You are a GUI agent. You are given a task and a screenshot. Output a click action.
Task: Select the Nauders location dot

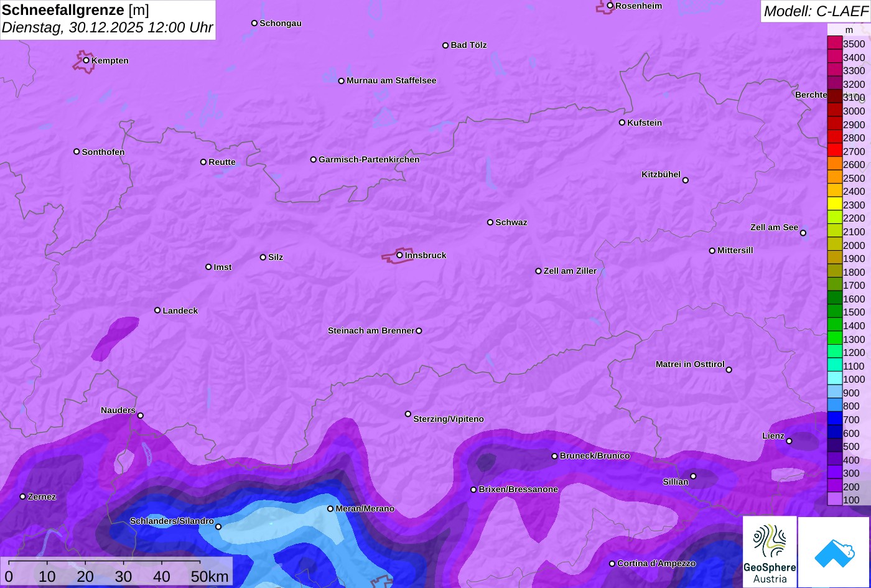(x=141, y=416)
